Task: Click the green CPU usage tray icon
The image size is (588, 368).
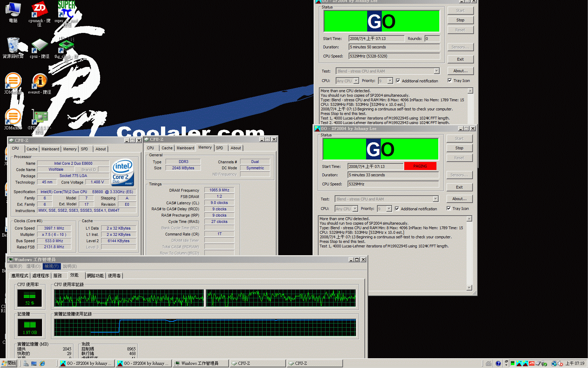Action: pyautogui.click(x=512, y=363)
